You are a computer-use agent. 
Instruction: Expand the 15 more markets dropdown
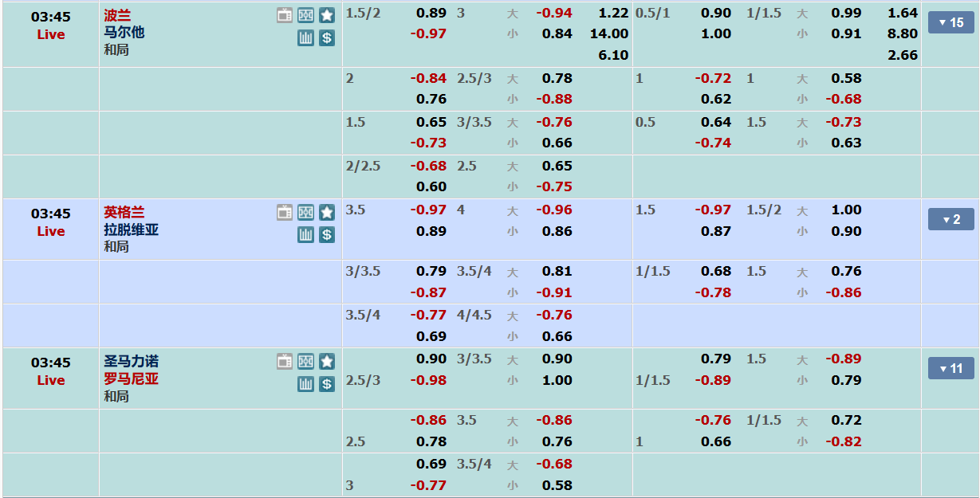point(950,22)
